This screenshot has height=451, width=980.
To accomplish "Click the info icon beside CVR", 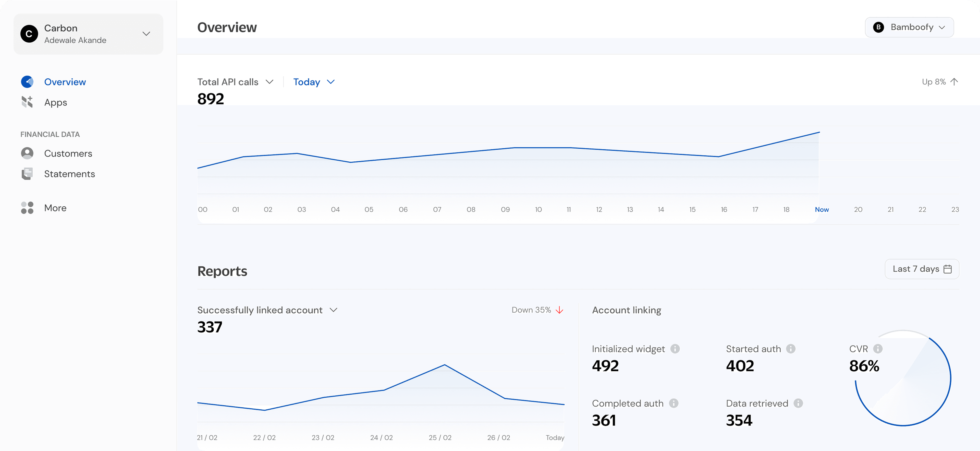I will pos(878,348).
